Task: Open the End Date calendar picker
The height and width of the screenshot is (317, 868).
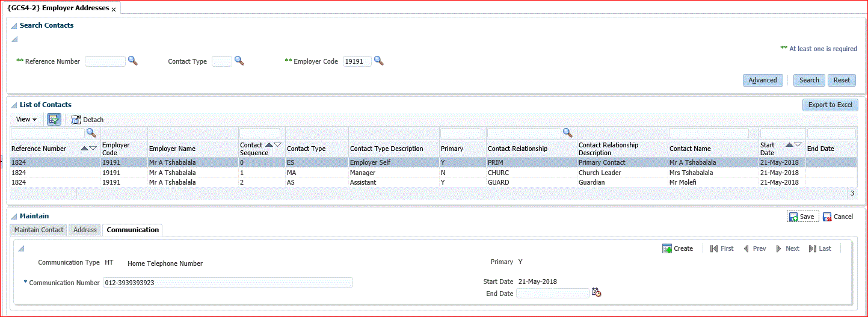Action: tap(596, 293)
